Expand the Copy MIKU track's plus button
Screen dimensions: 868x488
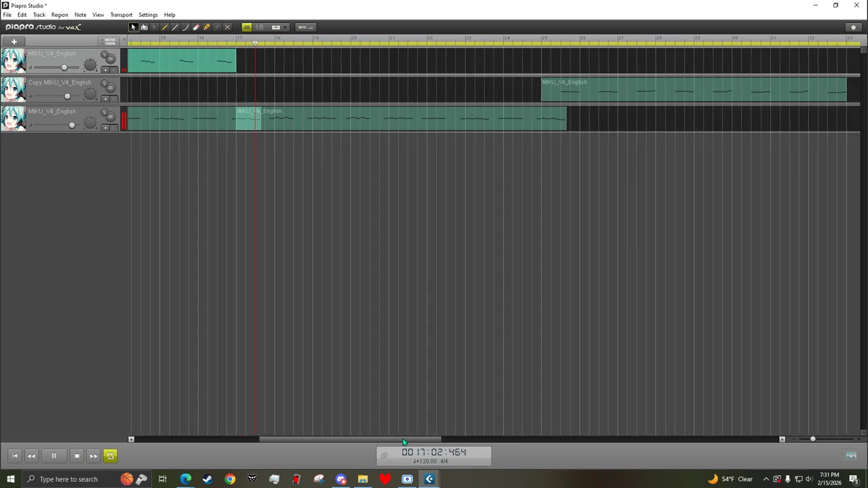105,99
